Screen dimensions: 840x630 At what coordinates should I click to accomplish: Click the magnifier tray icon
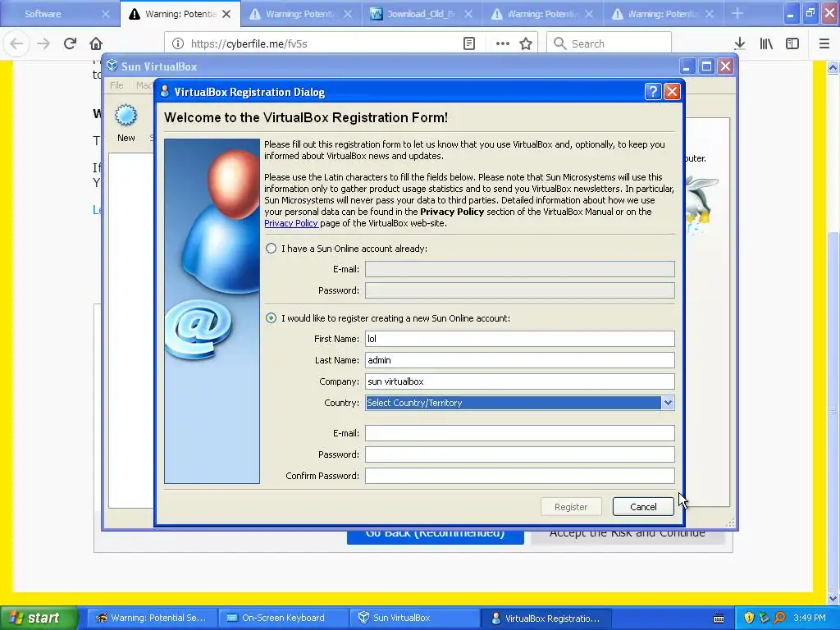click(779, 618)
